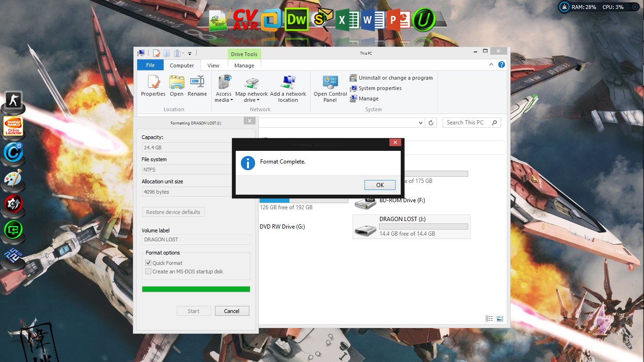Collapse the ribbon with the chevron
Image resolution: width=644 pixels, height=362 pixels.
[492, 65]
